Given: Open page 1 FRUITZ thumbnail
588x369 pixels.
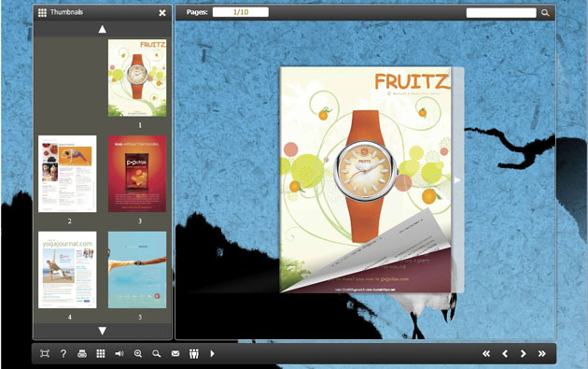Looking at the screenshot, I should click(137, 78).
